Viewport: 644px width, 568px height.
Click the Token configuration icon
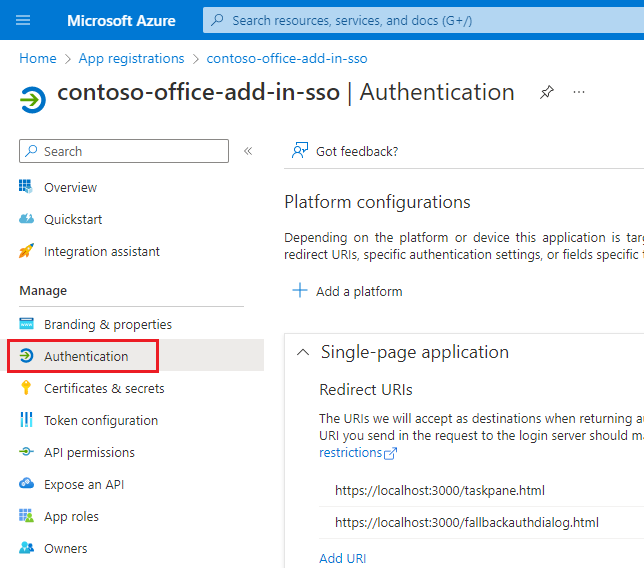pyautogui.click(x=26, y=420)
